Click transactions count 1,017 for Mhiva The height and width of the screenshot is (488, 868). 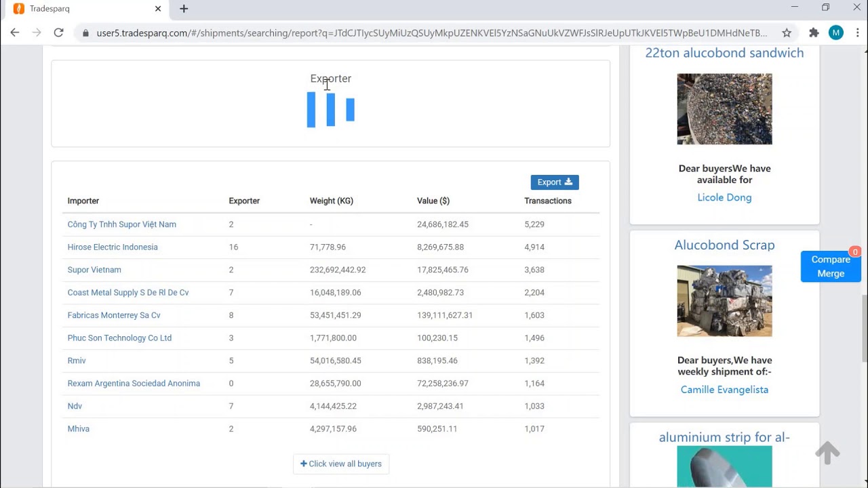(x=534, y=428)
